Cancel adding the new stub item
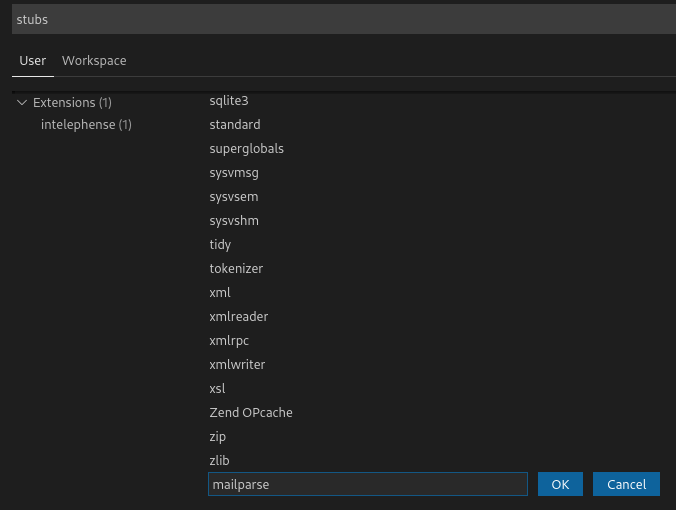The height and width of the screenshot is (510, 676). [x=626, y=484]
